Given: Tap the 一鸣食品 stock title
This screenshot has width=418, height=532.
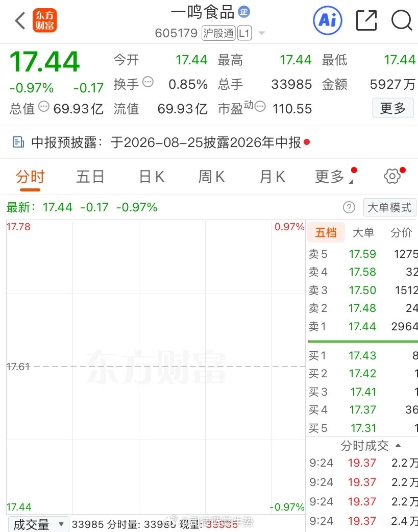Looking at the screenshot, I should pyautogui.click(x=202, y=12).
